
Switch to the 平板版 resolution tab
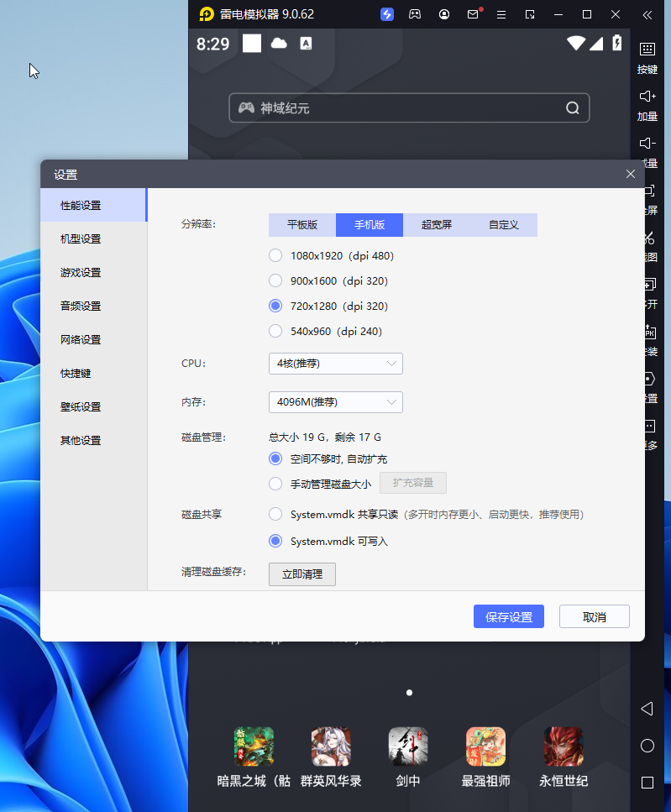click(x=302, y=225)
